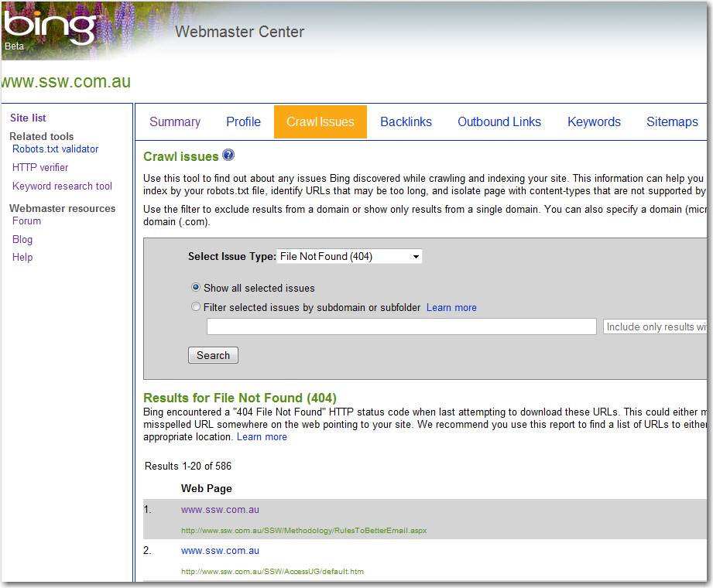Open the Outbound Links tab
Image resolution: width=713 pixels, height=588 pixels.
tap(499, 121)
